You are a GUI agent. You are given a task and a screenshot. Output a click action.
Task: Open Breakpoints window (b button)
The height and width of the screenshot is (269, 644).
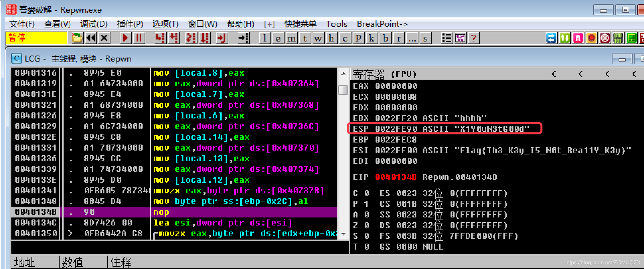pyautogui.click(x=385, y=38)
